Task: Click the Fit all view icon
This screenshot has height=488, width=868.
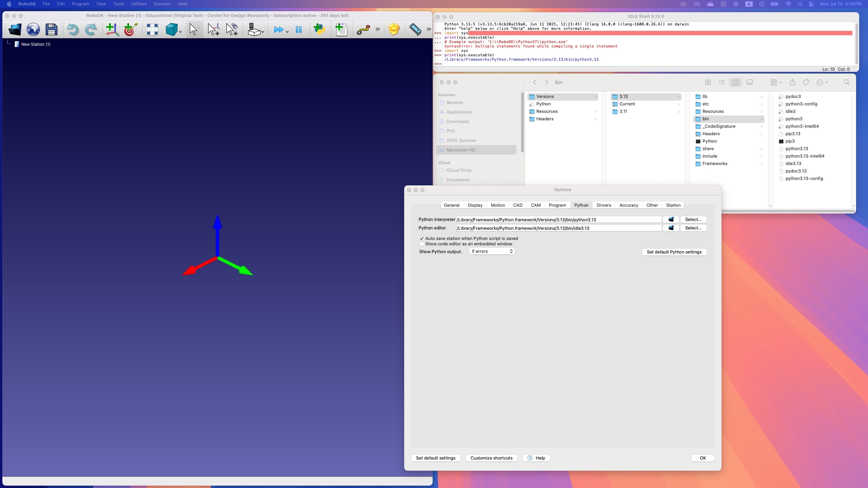Action: point(152,30)
